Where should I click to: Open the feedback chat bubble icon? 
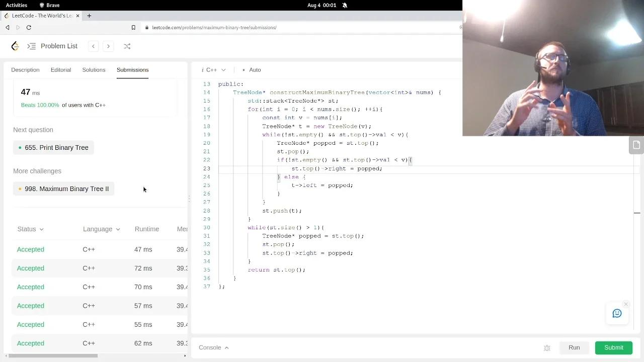[x=617, y=313]
